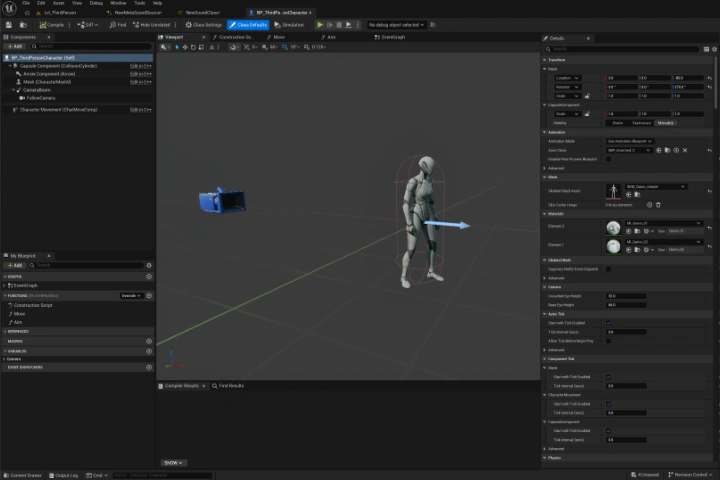
Task: Toggle CapsuleComponent Start with Tick Enabled checkbox
Action: tap(608, 431)
